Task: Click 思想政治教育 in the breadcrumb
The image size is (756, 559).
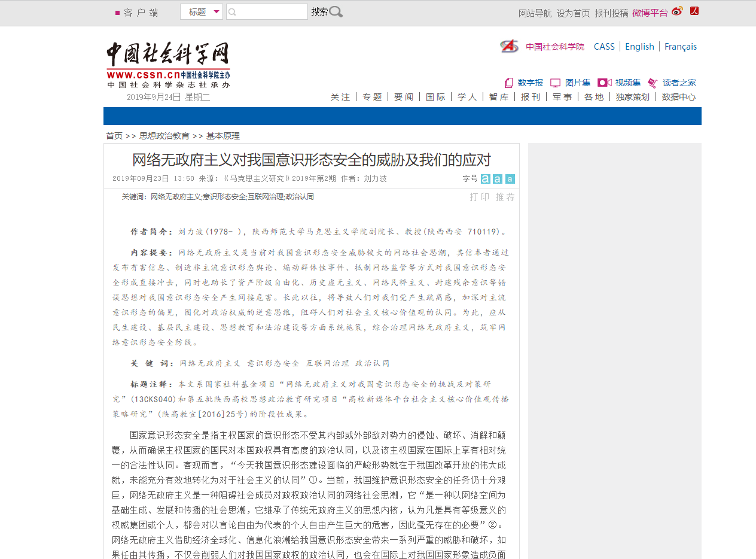Action: coord(164,136)
